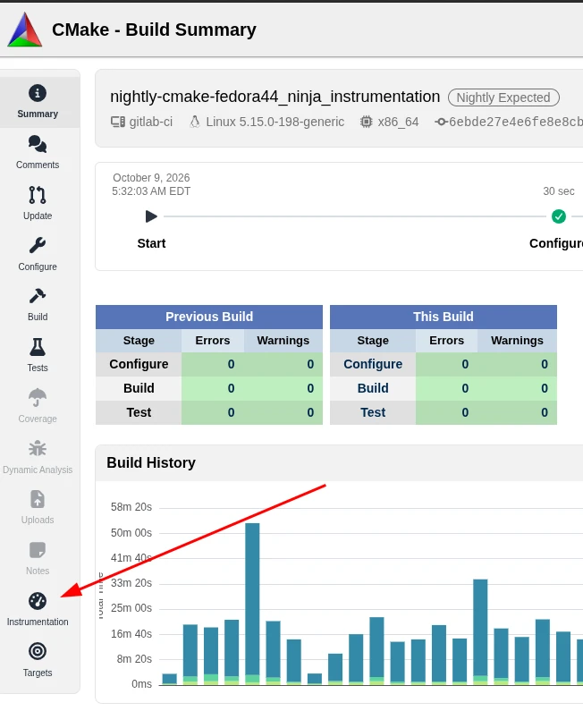583x728 pixels.
Task: Click the 0ms axis label
Action: click(141, 684)
